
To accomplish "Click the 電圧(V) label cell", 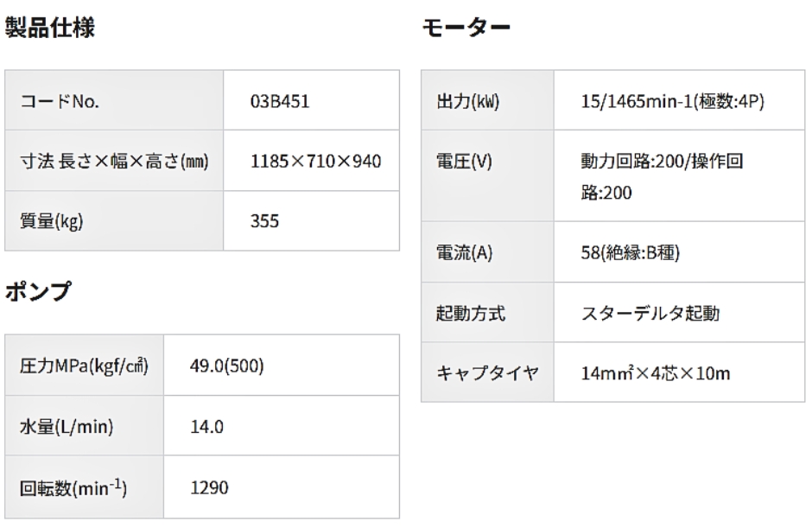I will [466, 162].
